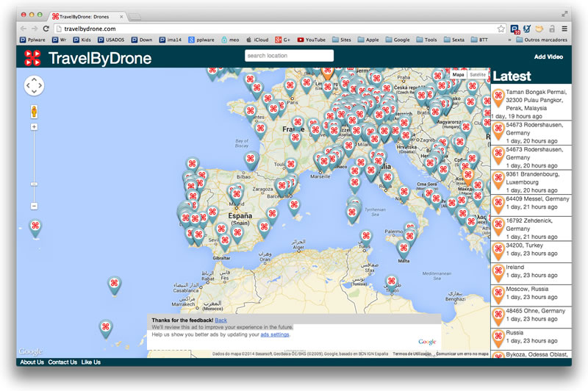
Task: Open the Sites bookmarks folder
Action: point(342,40)
